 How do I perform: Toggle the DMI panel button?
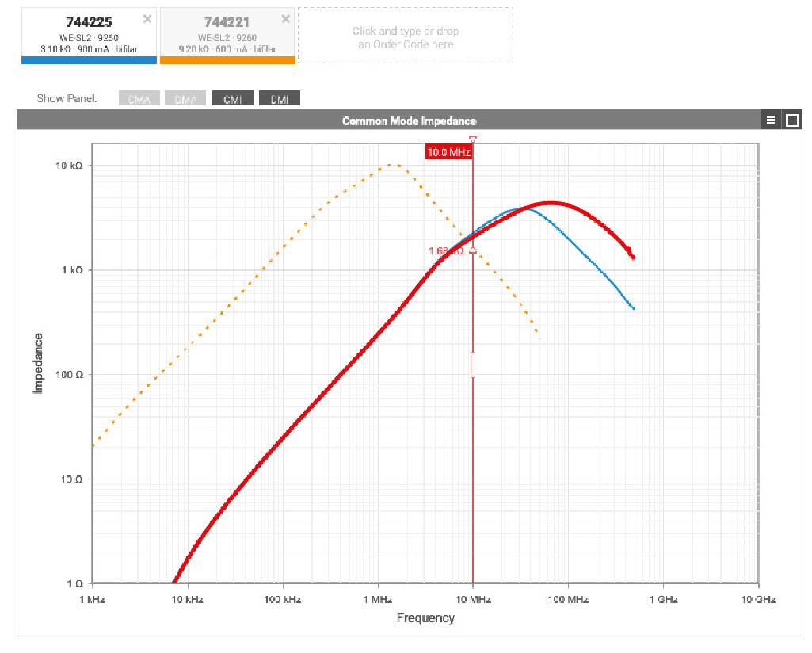(x=280, y=99)
